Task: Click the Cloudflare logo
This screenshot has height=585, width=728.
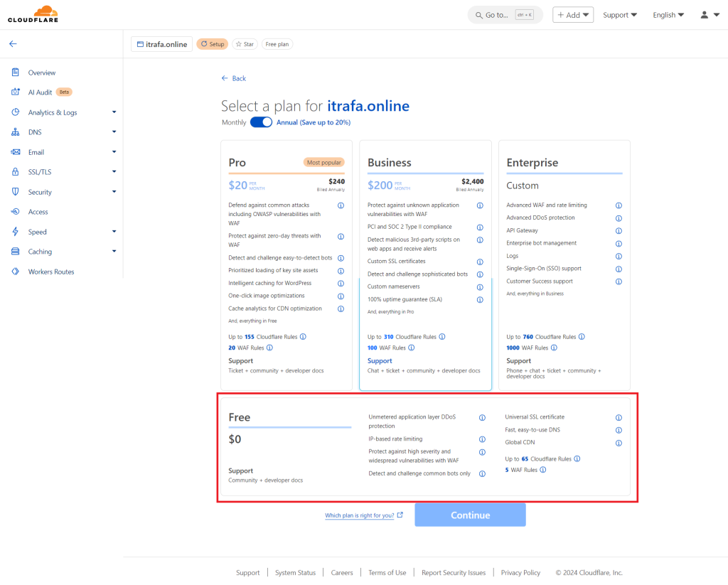Action: [x=33, y=14]
